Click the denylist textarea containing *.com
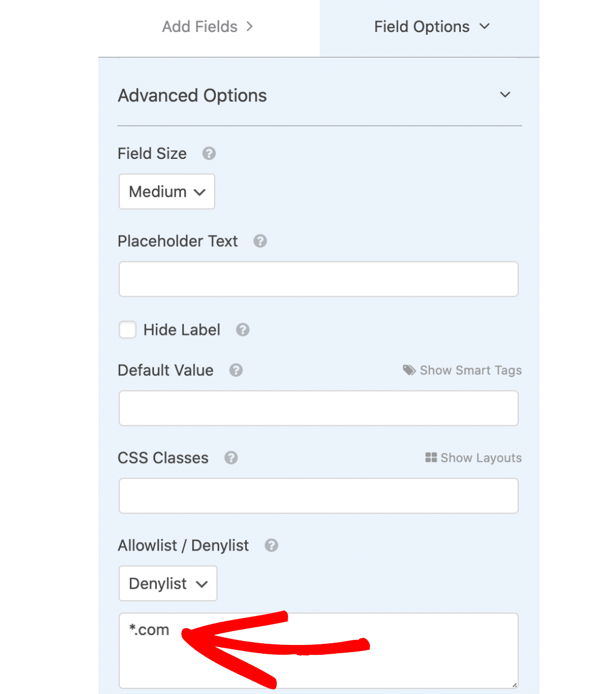 tap(318, 651)
